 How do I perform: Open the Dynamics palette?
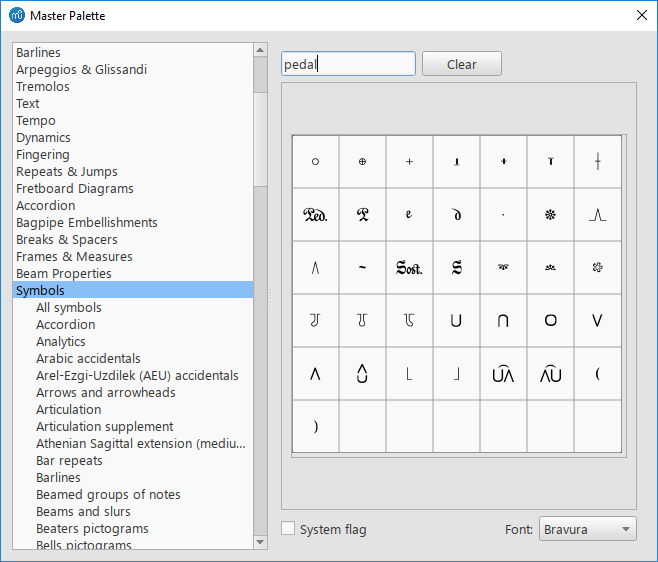[43, 138]
